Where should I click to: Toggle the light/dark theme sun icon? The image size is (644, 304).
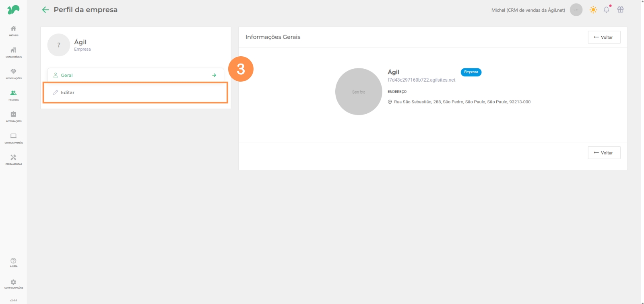click(593, 10)
